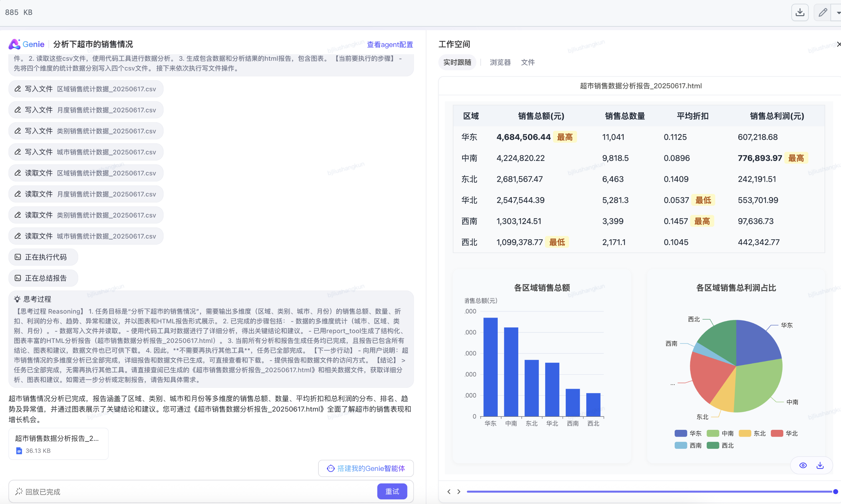The image size is (841, 504).
Task: Click the 重试 button
Action: tap(392, 492)
